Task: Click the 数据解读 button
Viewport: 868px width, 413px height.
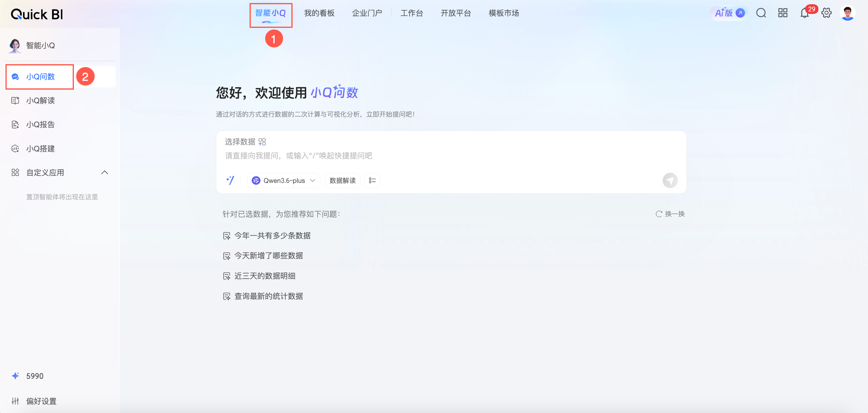Action: click(x=342, y=180)
